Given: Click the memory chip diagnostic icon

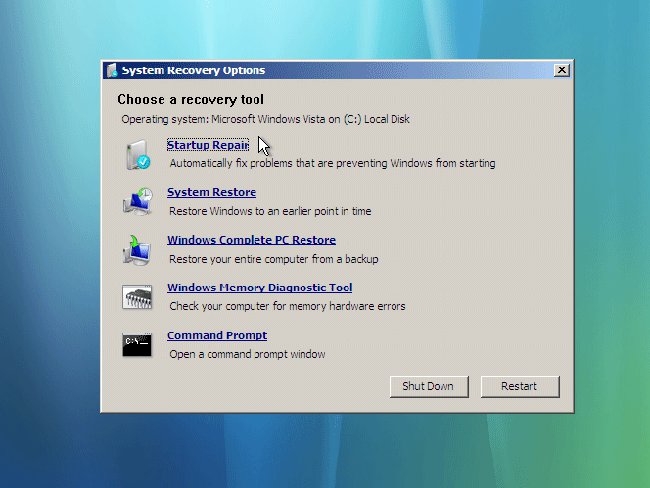Looking at the screenshot, I should [137, 297].
